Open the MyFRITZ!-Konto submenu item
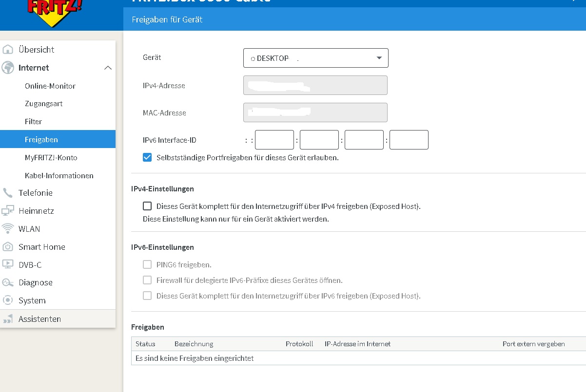 coord(51,157)
